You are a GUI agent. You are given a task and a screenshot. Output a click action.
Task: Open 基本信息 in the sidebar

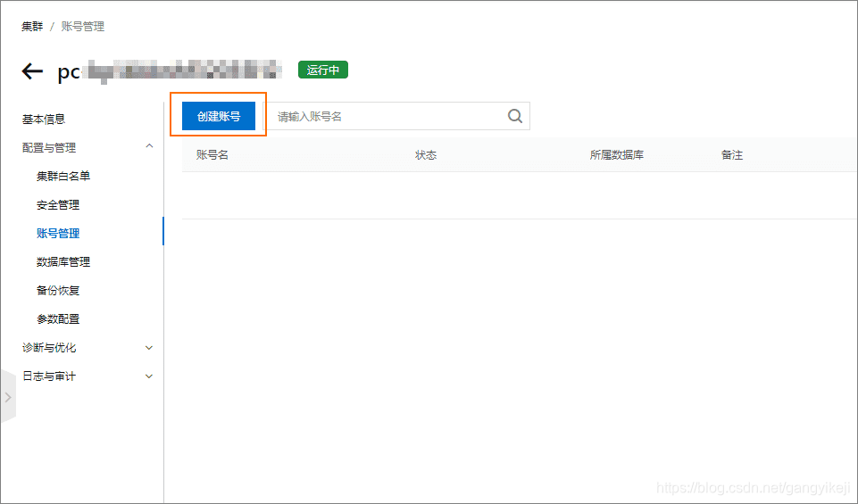tap(43, 120)
